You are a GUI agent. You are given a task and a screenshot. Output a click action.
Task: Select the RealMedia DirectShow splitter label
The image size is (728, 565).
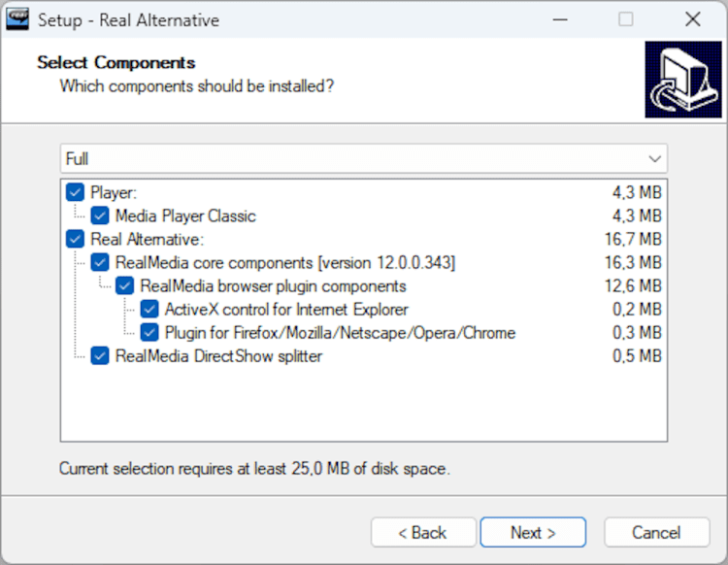218,356
